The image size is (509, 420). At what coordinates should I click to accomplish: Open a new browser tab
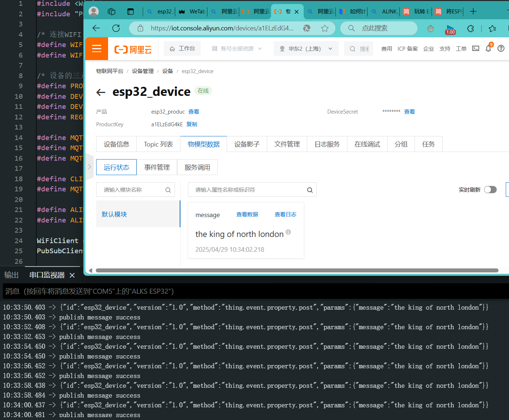(x=473, y=12)
